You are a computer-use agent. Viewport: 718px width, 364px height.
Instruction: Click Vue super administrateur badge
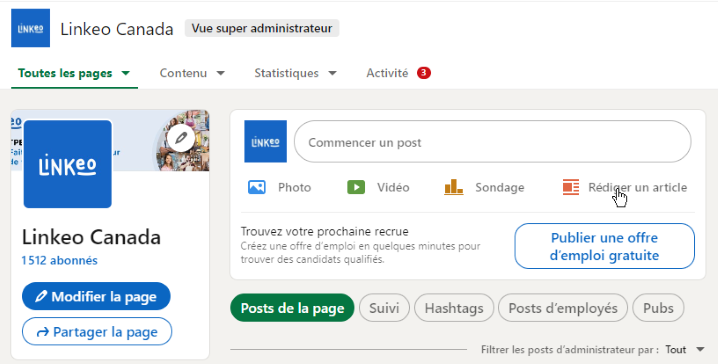(x=261, y=28)
